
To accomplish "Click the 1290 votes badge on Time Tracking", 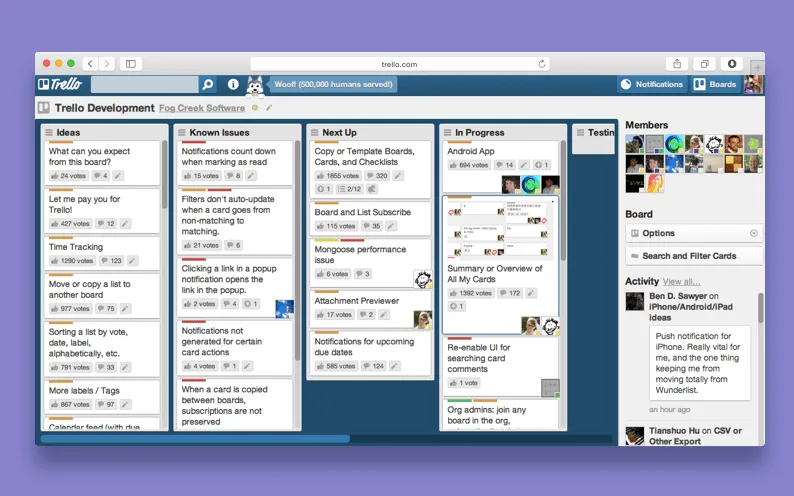I will point(72,261).
